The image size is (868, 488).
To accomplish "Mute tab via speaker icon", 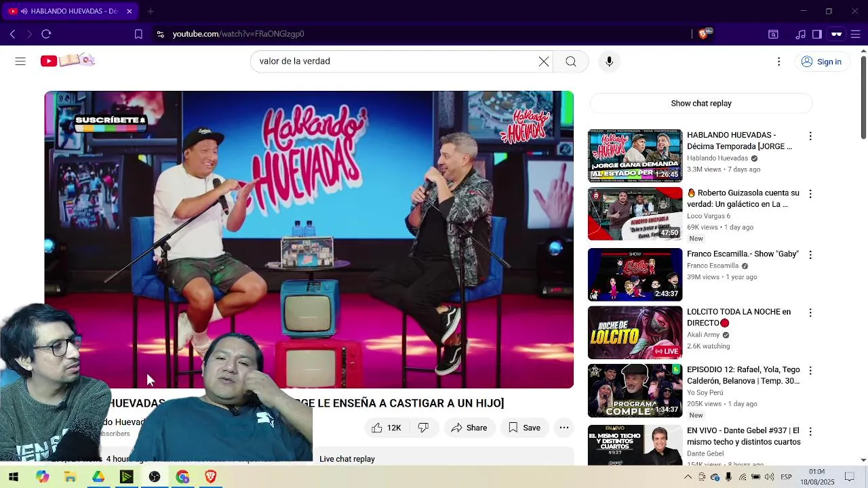I will (24, 12).
